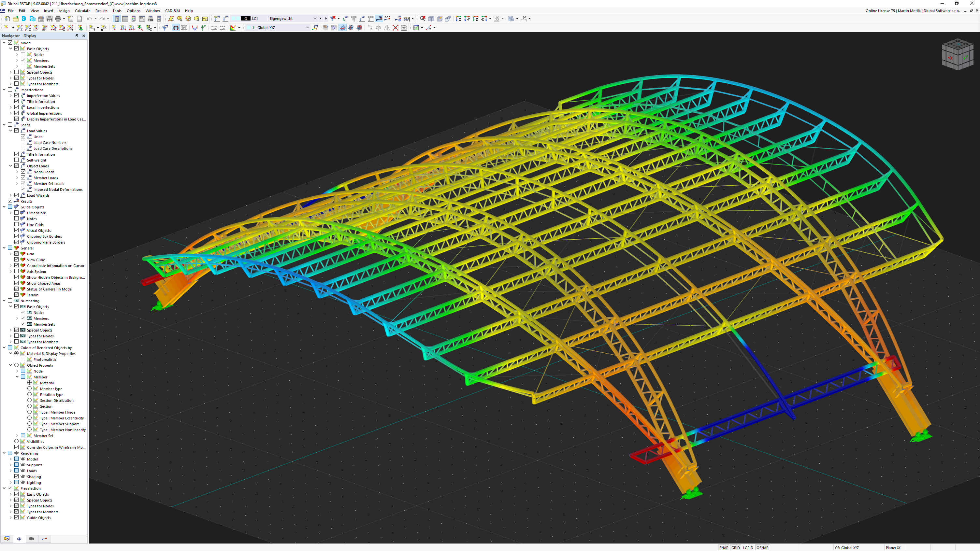Toggle the Global XYZ coordinate system icon
This screenshot has width=980, height=551.
point(315,28)
